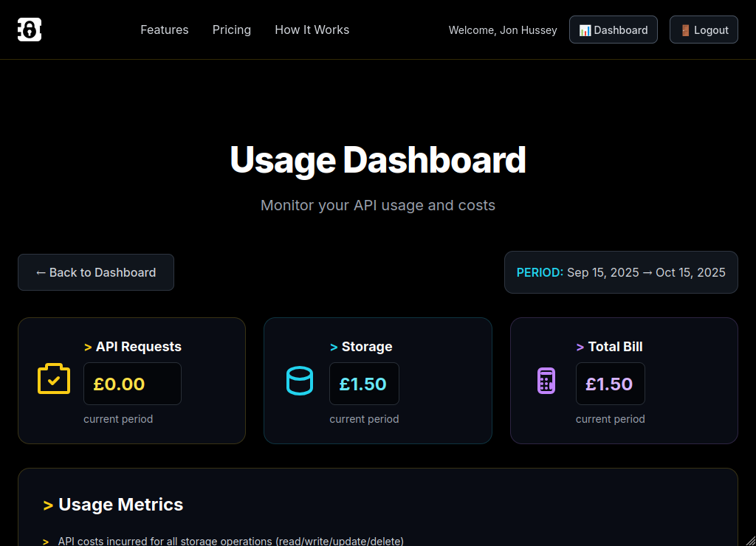Click the £1.50 Total Bill value
Screen dimensions: 756x546
pyautogui.click(x=610, y=384)
